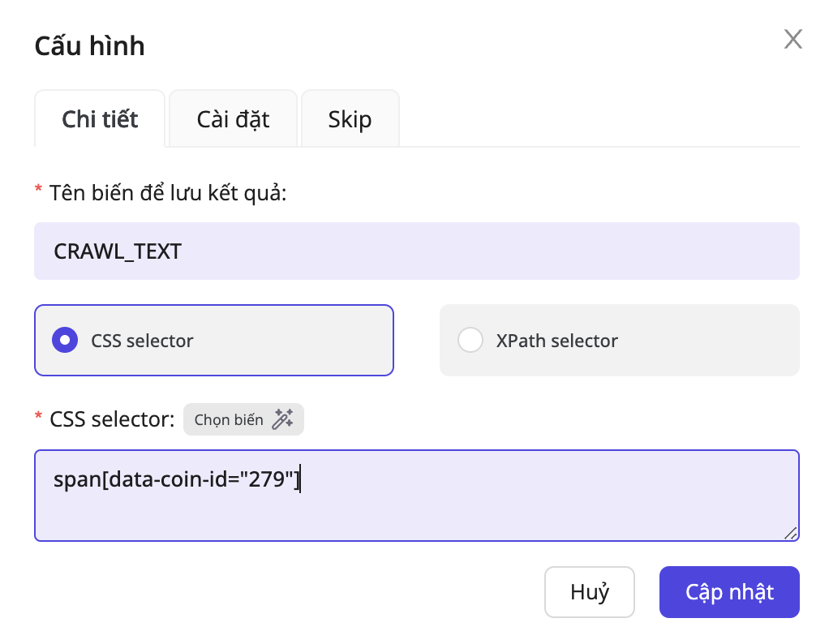Open the Cài đặt tab
The image size is (829, 644).
[x=233, y=119]
